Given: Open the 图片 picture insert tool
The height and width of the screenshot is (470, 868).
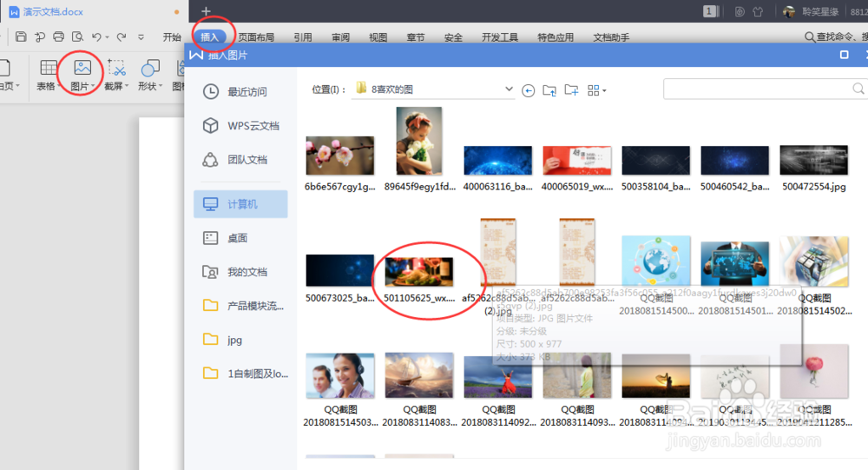Looking at the screenshot, I should 82,74.
